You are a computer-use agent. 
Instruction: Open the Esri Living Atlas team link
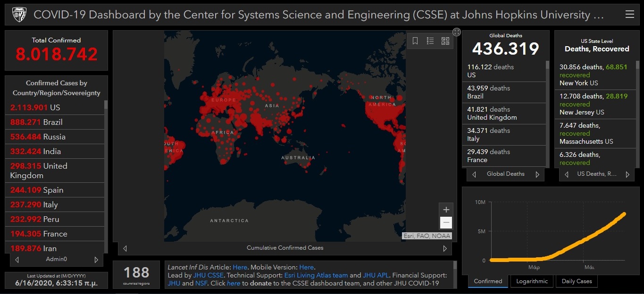316,275
